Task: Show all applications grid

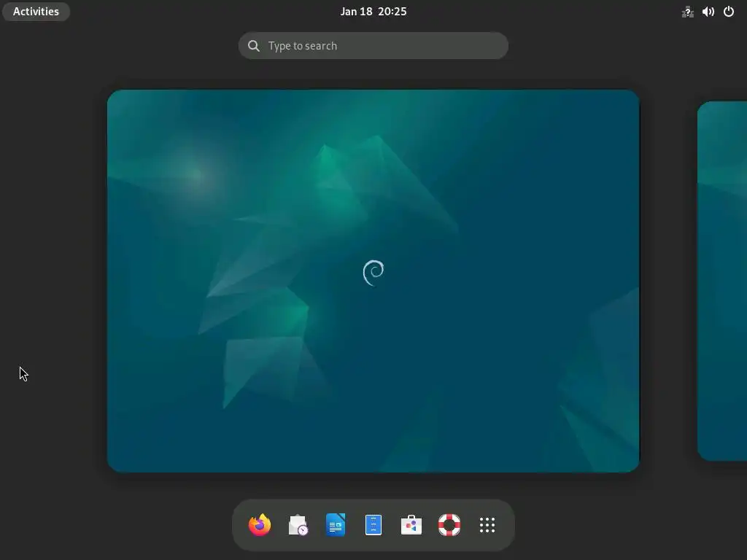Action: coord(487,525)
